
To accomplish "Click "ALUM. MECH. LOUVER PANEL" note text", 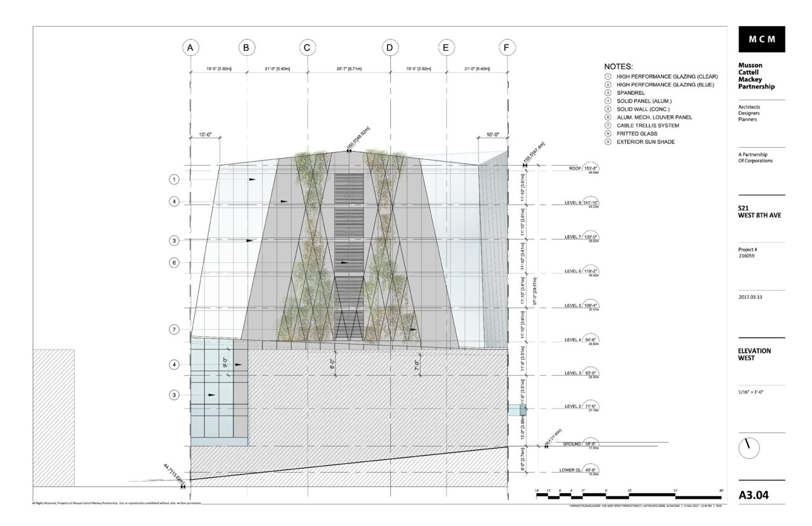I will point(654,117).
